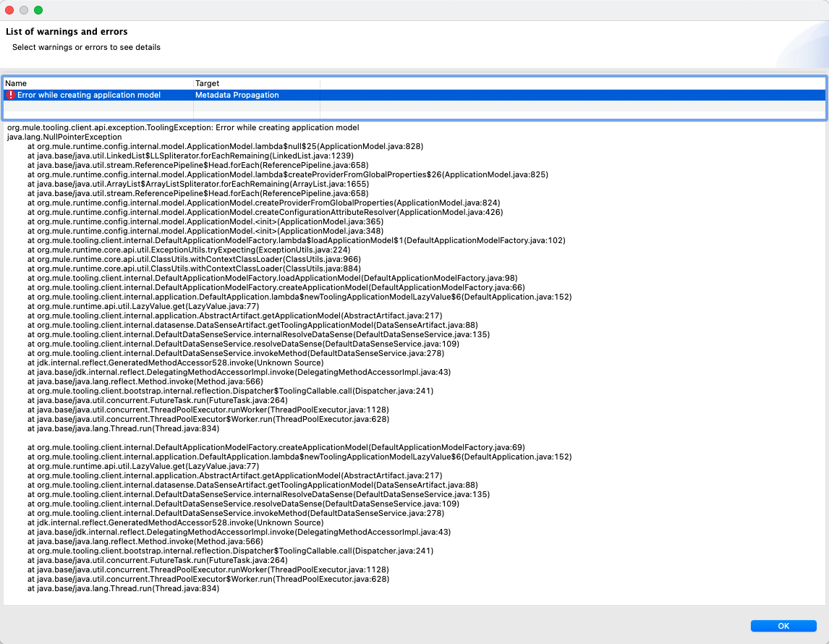The image size is (829, 644).
Task: Close the dialog with the red window button
Action: coord(9,10)
